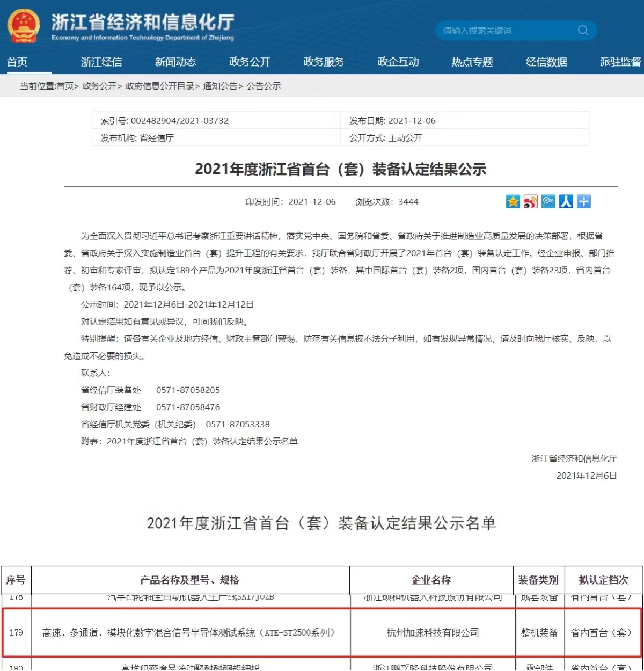This screenshot has width=644, height=671.
Task: Open the 政企互动 menu
Action: [x=398, y=62]
